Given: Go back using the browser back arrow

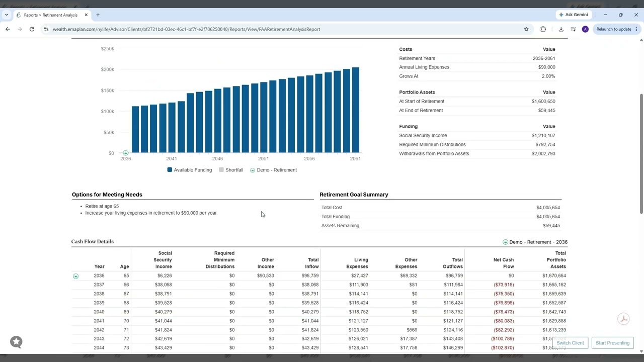Looking at the screenshot, I should click(x=8, y=29).
